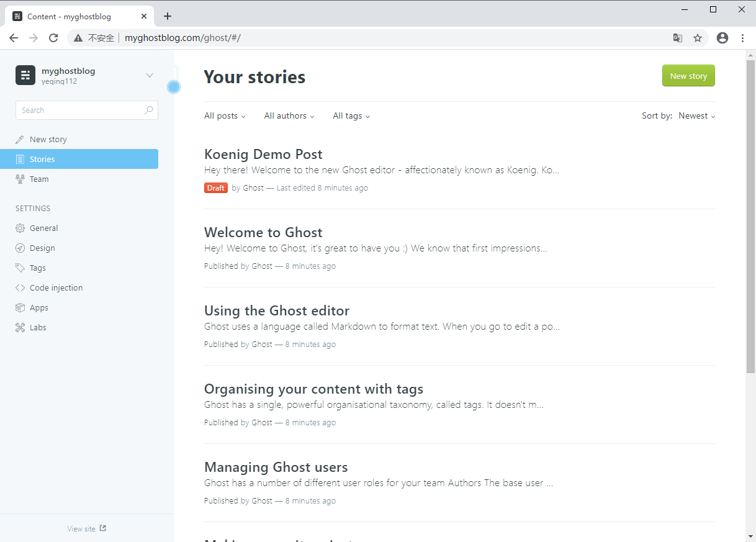Screen dimensions: 756x542
Task: Open the All posts filter dropdown
Action: coord(225,116)
